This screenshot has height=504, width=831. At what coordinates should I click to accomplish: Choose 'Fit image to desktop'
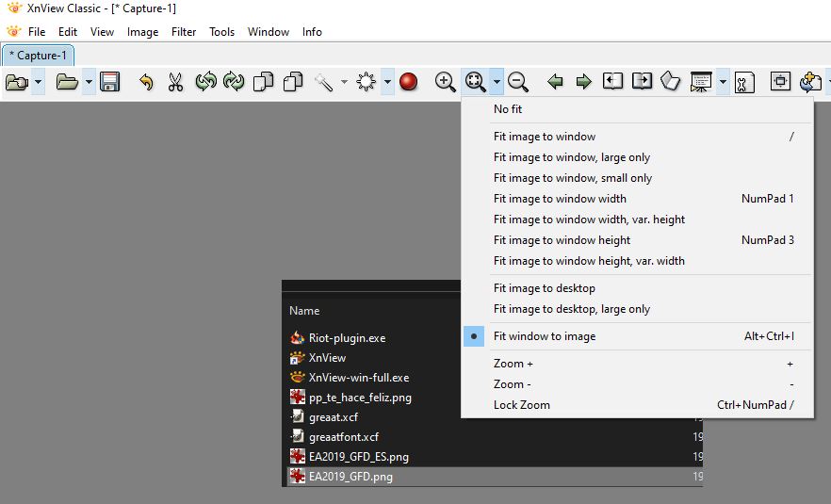click(544, 288)
